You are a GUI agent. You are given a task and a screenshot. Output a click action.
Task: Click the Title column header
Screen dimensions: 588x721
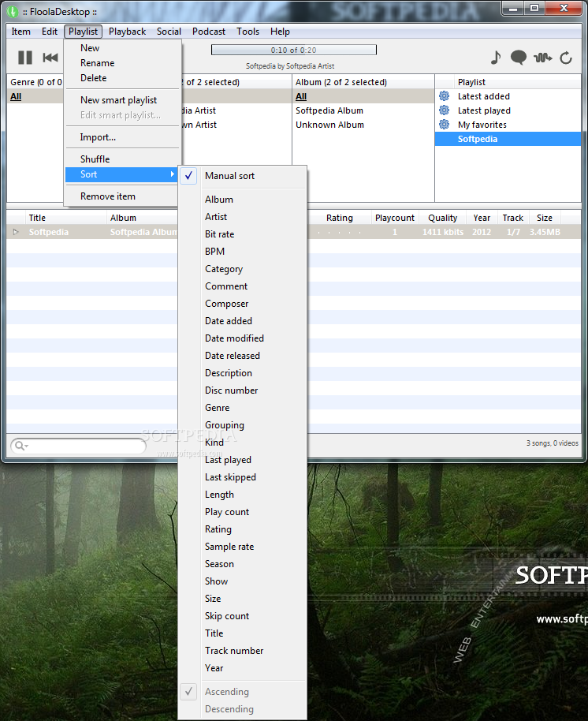click(66, 218)
